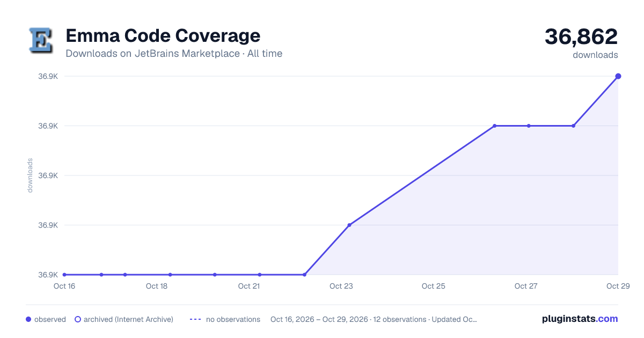Click the Emma Code Coverage logo icon

[41, 41]
